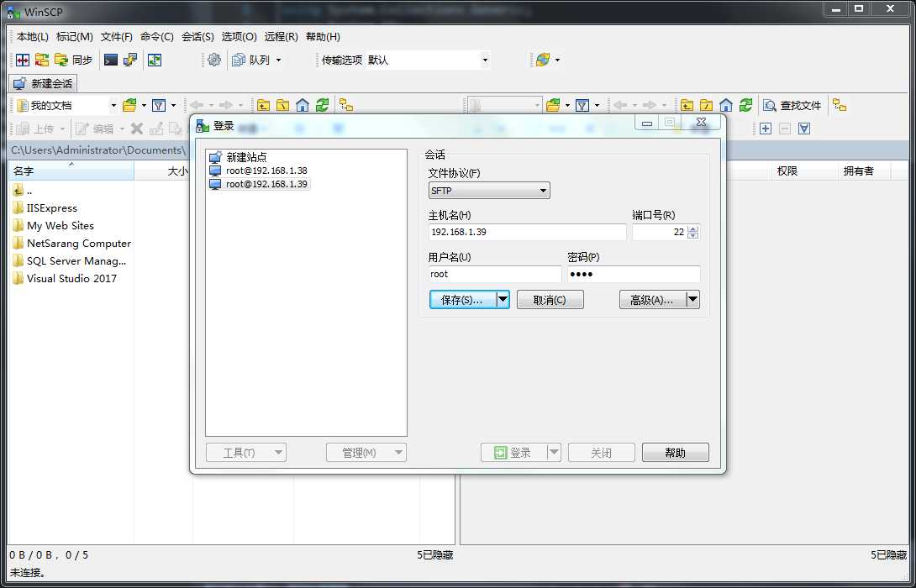
Task: Click the 高级(A)... advanced button
Action: (652, 300)
